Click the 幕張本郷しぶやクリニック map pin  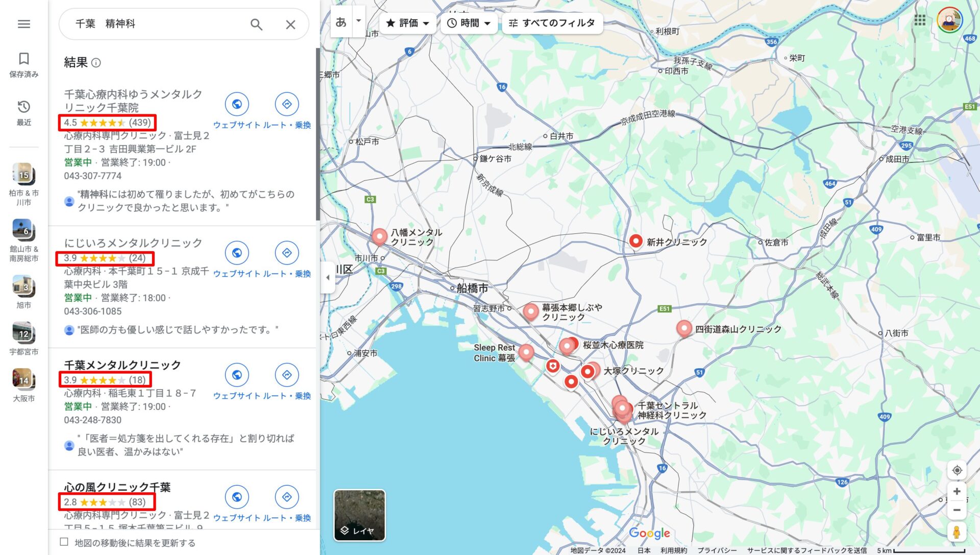(x=531, y=311)
